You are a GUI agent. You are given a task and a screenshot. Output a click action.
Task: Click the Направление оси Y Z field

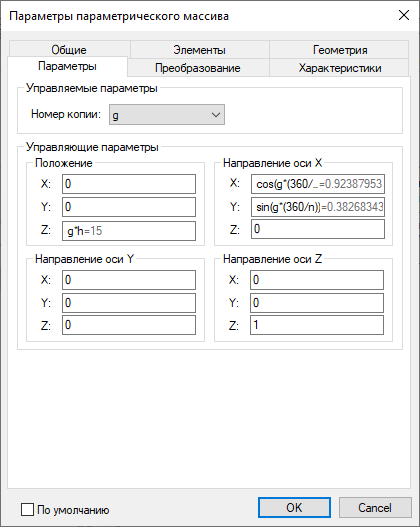tap(129, 325)
